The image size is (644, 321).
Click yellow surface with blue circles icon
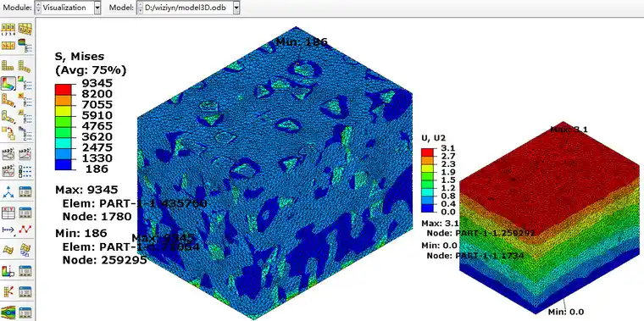click(25, 250)
